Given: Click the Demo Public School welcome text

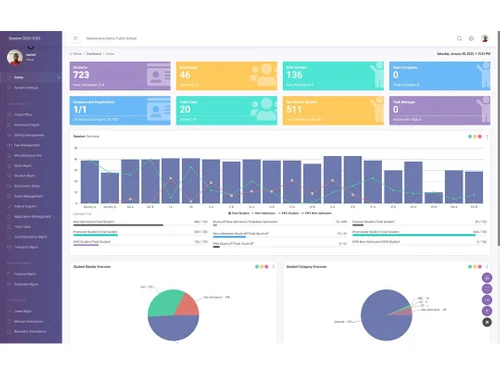Looking at the screenshot, I should coord(111,38).
